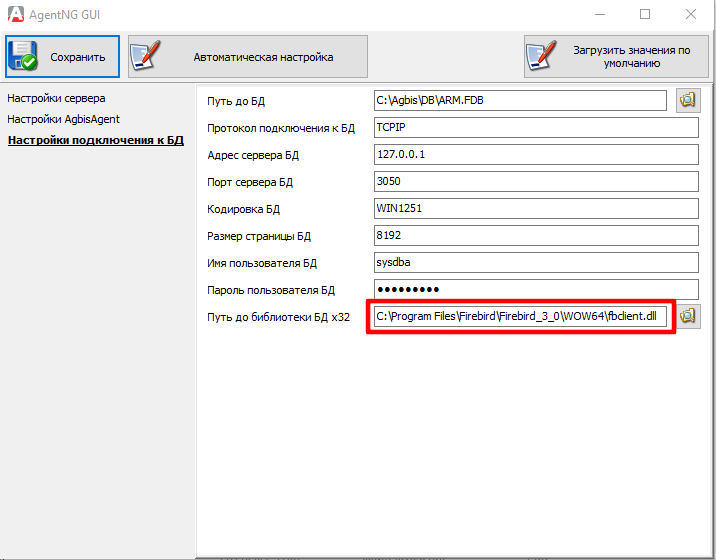Run Автоматическая настройка auto configuration

248,57
